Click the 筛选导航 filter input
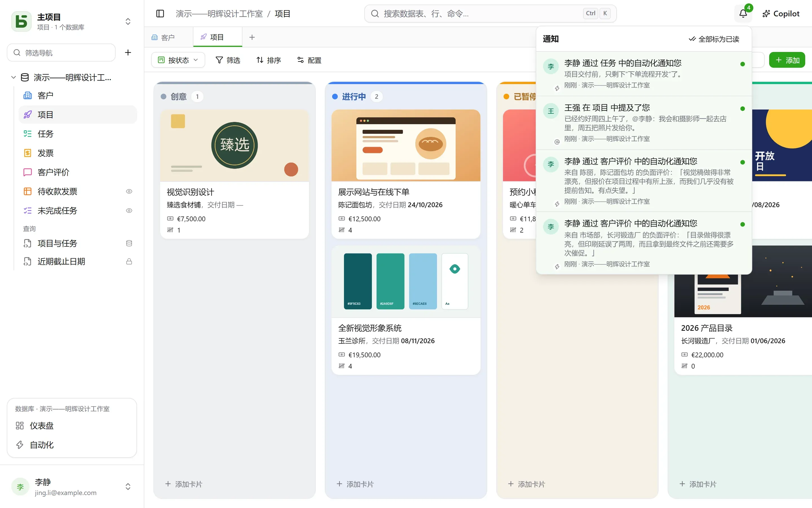The width and height of the screenshot is (812, 508). 61,52
